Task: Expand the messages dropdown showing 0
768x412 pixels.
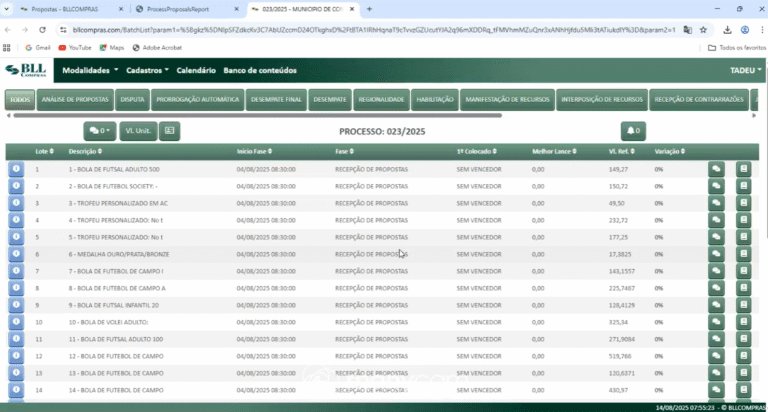Action: pyautogui.click(x=100, y=131)
